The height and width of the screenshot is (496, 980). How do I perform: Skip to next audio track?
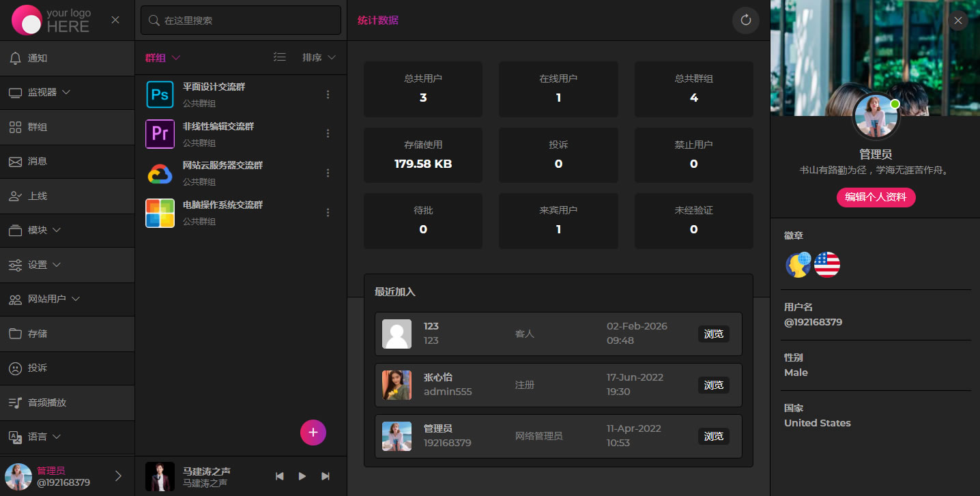point(326,476)
